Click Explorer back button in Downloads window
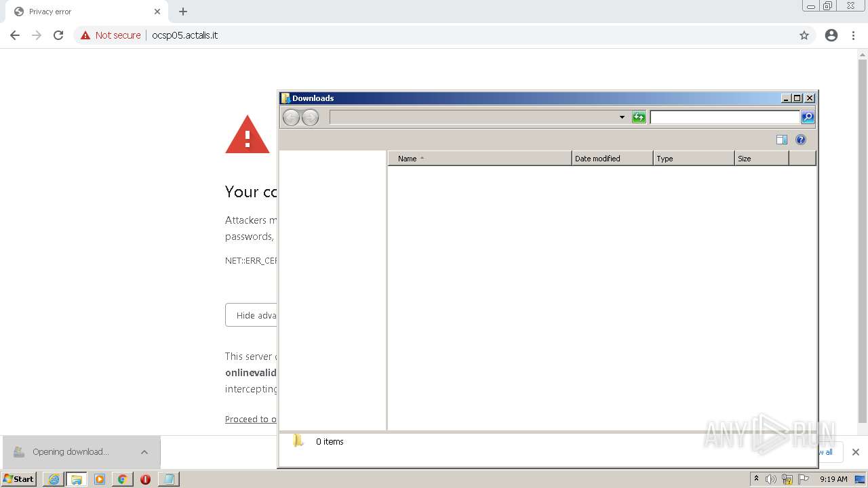Image resolution: width=868 pixels, height=488 pixels. point(291,118)
